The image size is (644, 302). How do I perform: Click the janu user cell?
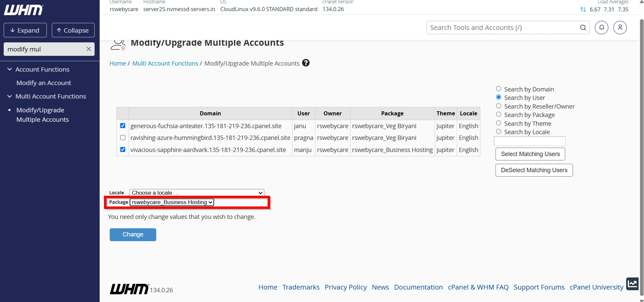pos(304,126)
